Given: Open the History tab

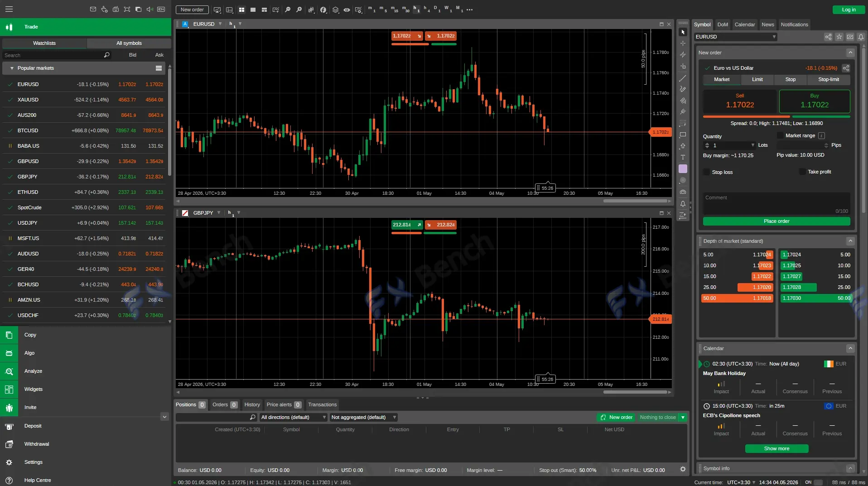Looking at the screenshot, I should pos(252,404).
